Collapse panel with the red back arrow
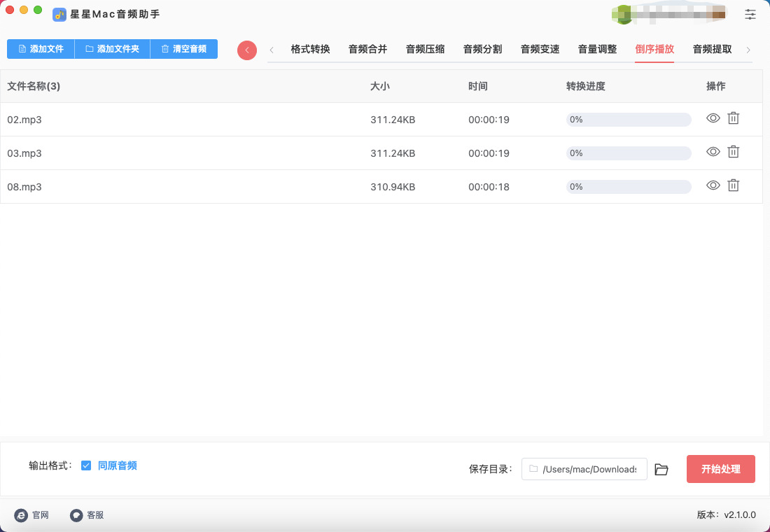Image resolution: width=770 pixels, height=532 pixels. [x=247, y=50]
